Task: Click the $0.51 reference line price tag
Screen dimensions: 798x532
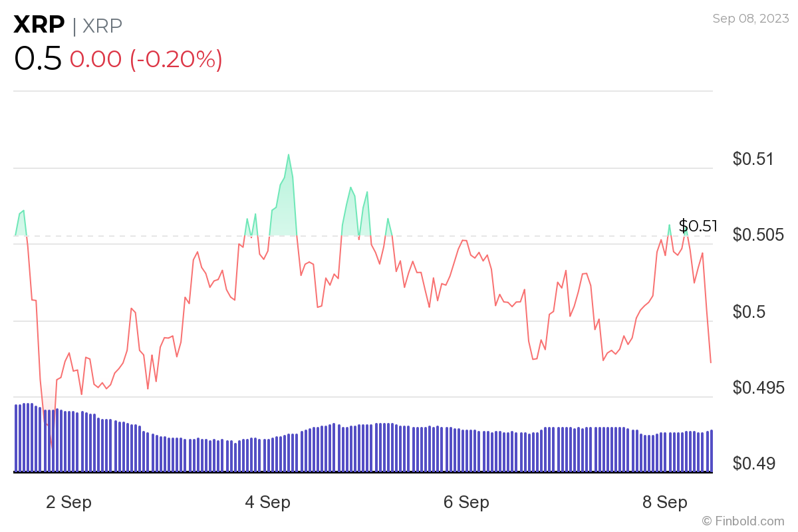Action: 698,226
